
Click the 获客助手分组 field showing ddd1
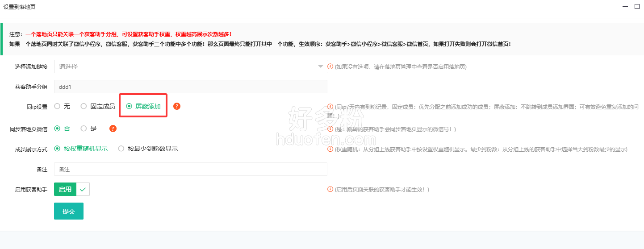click(191, 87)
